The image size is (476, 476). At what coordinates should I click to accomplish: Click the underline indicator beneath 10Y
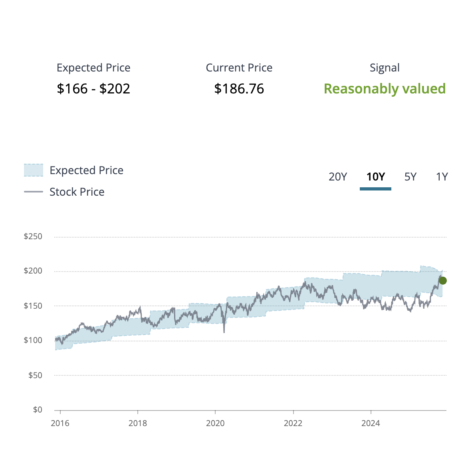(376, 189)
